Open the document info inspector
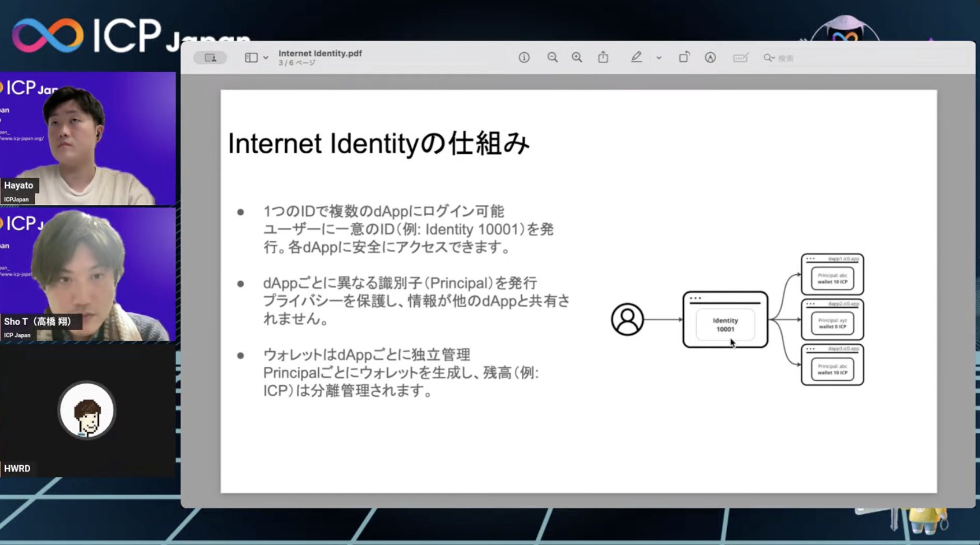Screen dimensions: 980x545 [524, 57]
